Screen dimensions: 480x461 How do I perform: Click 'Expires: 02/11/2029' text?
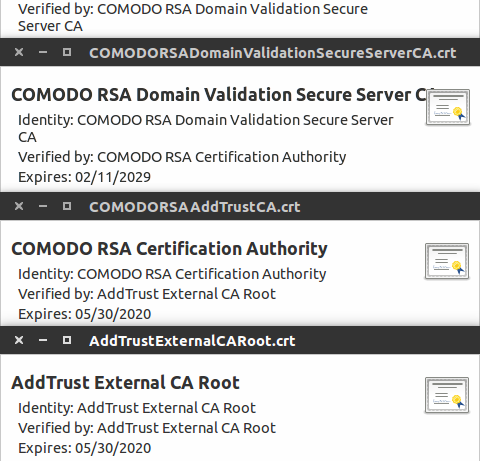click(x=84, y=177)
